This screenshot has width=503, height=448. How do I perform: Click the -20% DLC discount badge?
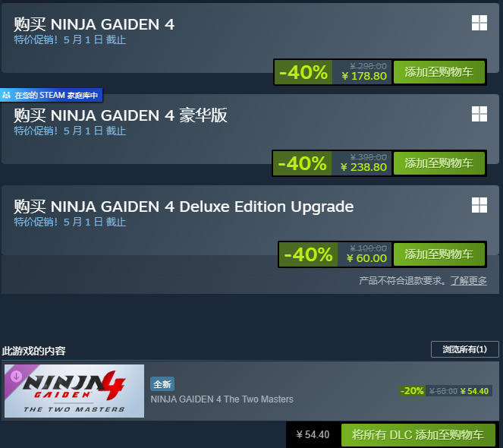tap(412, 391)
